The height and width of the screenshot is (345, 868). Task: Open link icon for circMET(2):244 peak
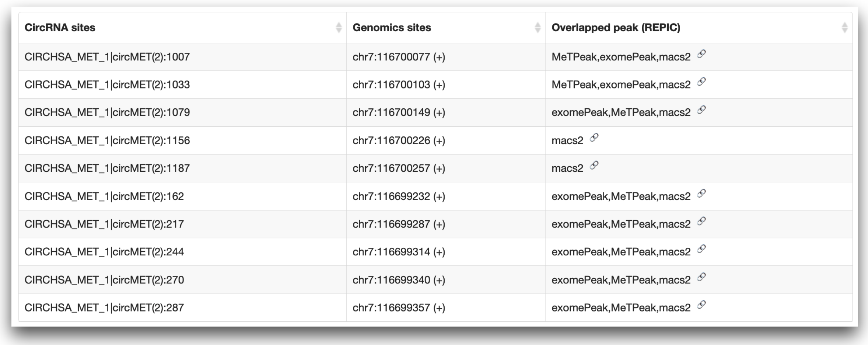click(x=701, y=249)
